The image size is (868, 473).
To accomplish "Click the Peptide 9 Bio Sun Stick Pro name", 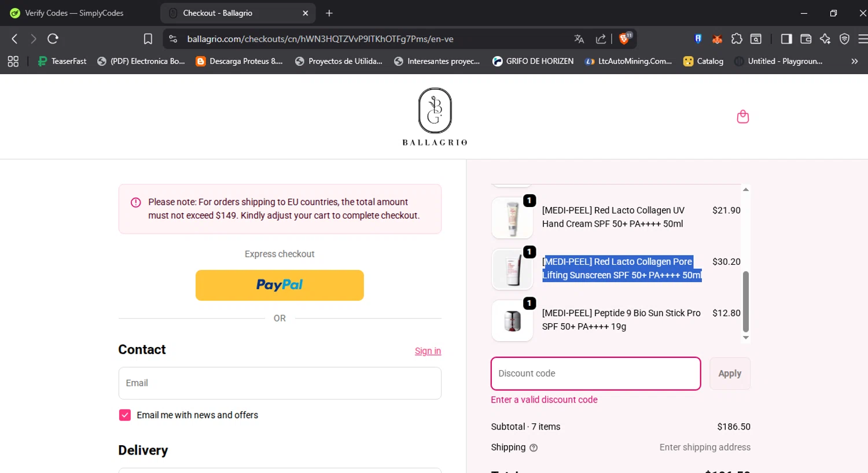I will [621, 320].
